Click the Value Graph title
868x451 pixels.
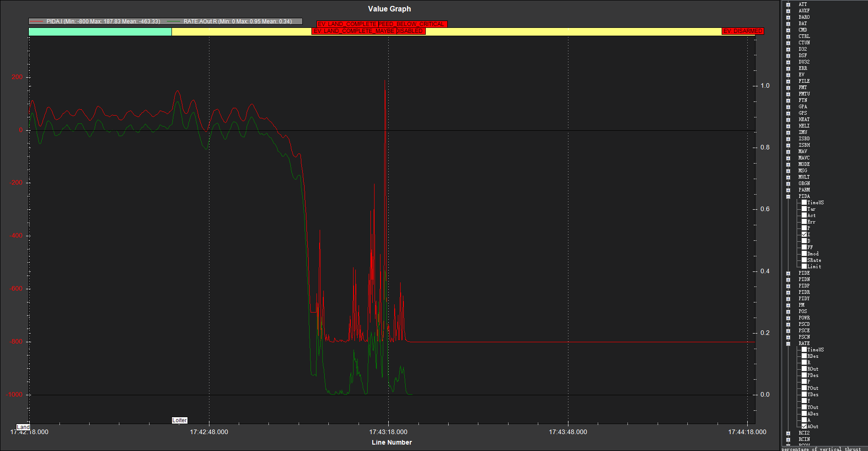pyautogui.click(x=390, y=9)
